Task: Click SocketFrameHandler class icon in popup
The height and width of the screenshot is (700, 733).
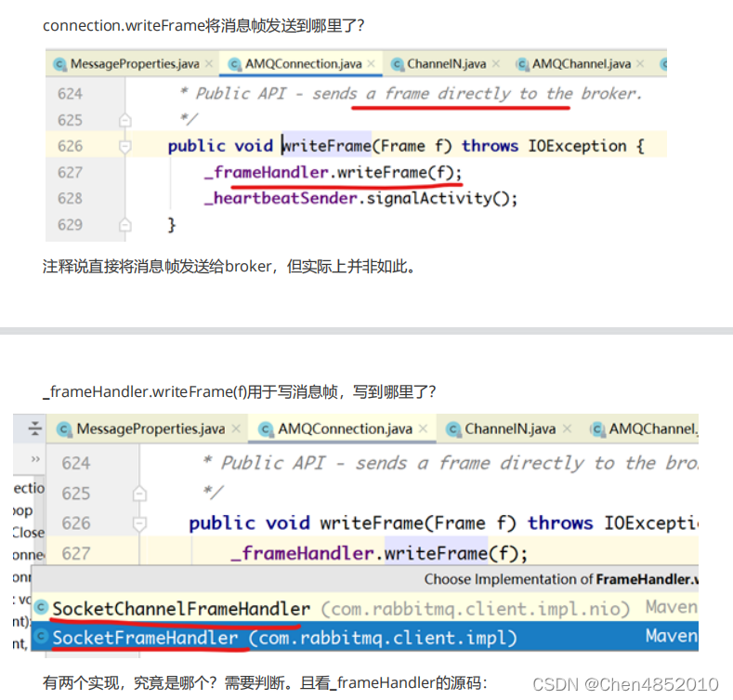Action: point(42,636)
